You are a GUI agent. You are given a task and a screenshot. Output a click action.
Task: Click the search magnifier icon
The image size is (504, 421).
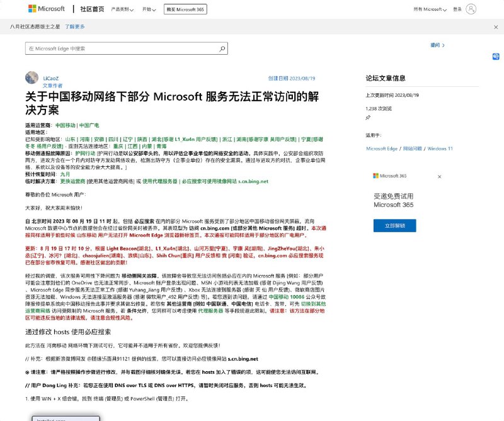point(222,47)
